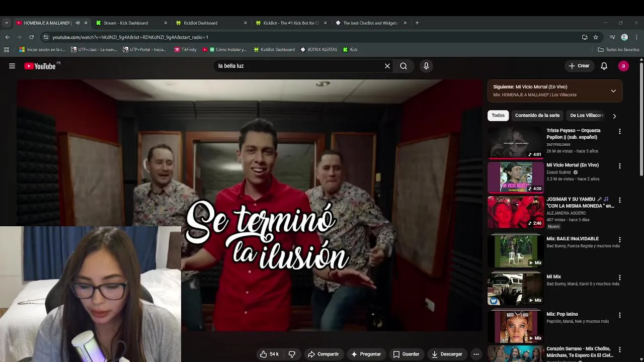Open options for Mi Mix item
The width and height of the screenshot is (644, 362).
[620, 278]
